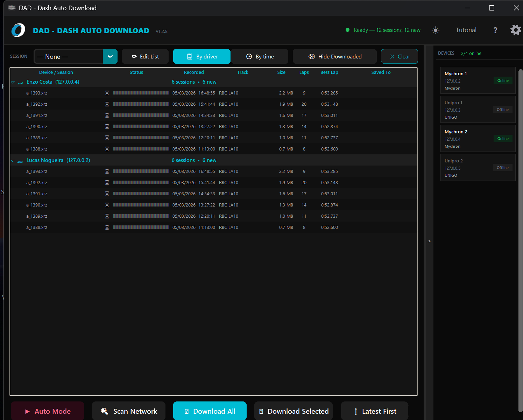Sort by Track column header
523x420 pixels.
pyautogui.click(x=242, y=72)
